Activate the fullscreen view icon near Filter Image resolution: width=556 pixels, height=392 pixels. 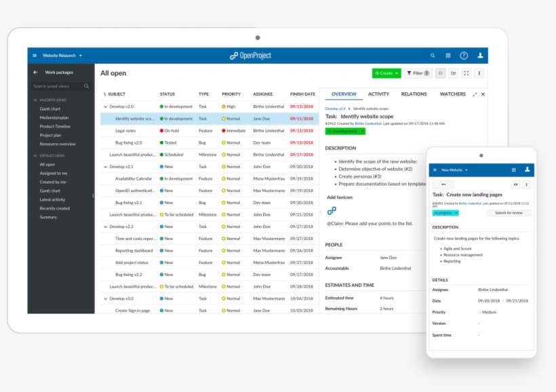coord(466,73)
